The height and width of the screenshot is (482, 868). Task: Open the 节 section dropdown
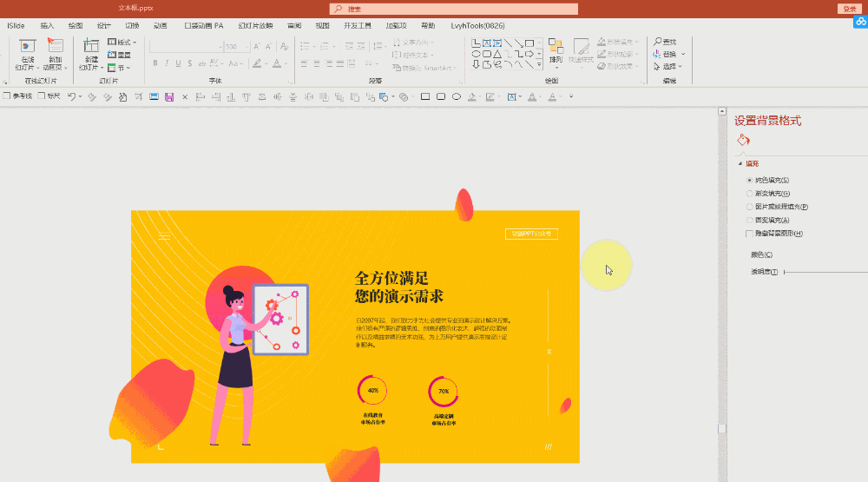(x=119, y=68)
